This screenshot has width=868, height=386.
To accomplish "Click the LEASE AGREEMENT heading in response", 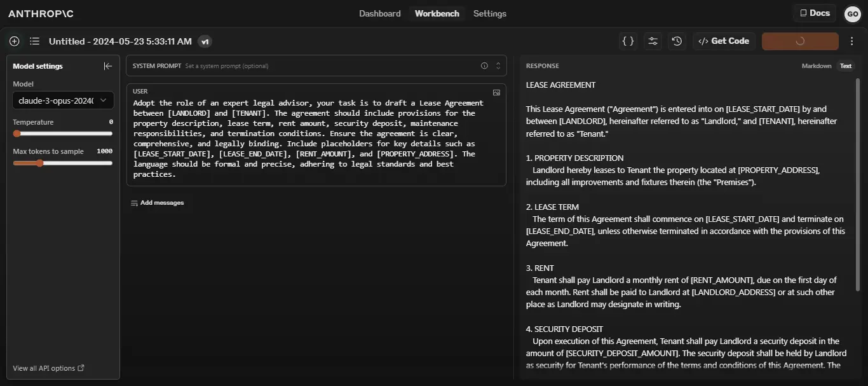I will click(560, 85).
